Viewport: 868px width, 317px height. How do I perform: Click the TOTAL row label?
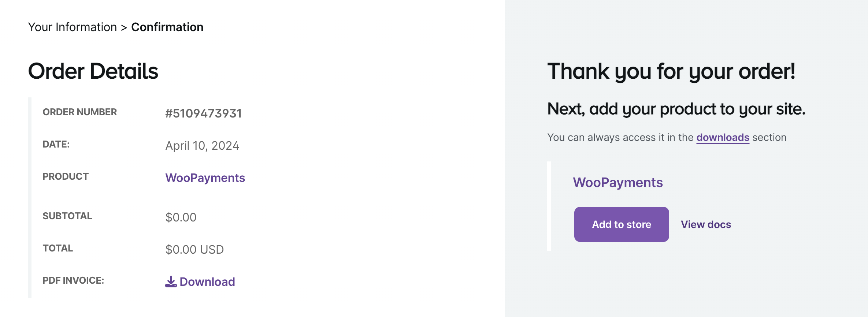pos(58,248)
